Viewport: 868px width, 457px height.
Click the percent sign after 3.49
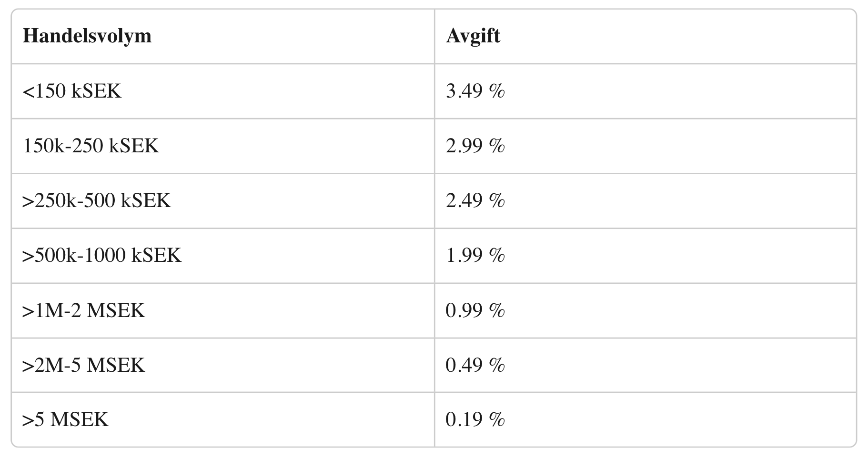(496, 91)
